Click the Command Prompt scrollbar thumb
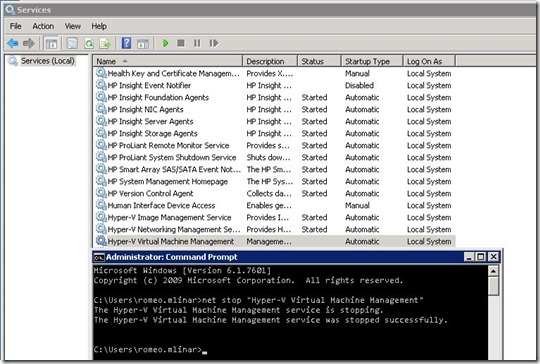 click(x=493, y=287)
